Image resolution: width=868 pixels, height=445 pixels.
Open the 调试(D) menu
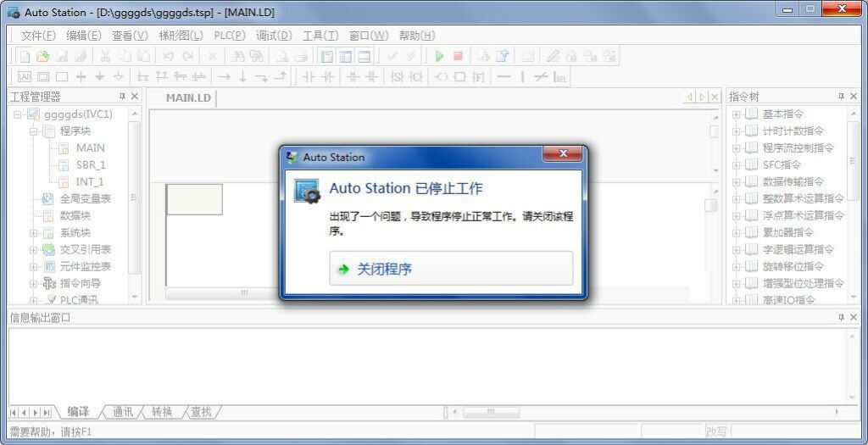point(274,36)
